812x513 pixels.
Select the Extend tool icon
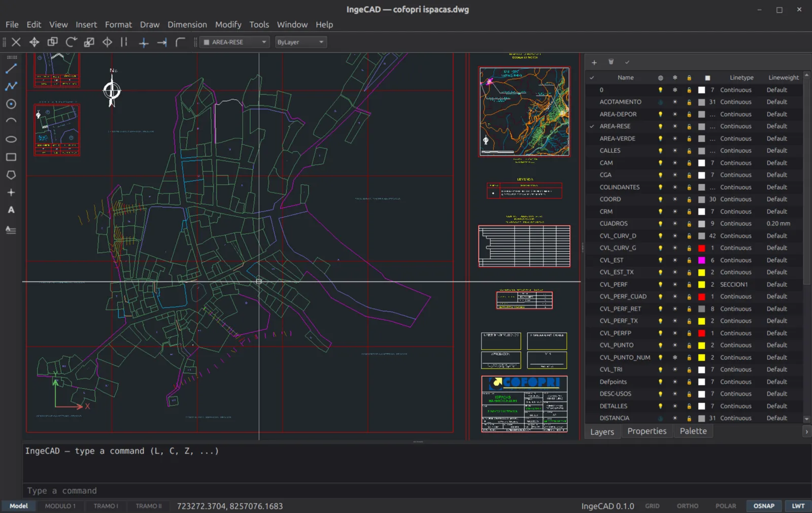pos(162,42)
